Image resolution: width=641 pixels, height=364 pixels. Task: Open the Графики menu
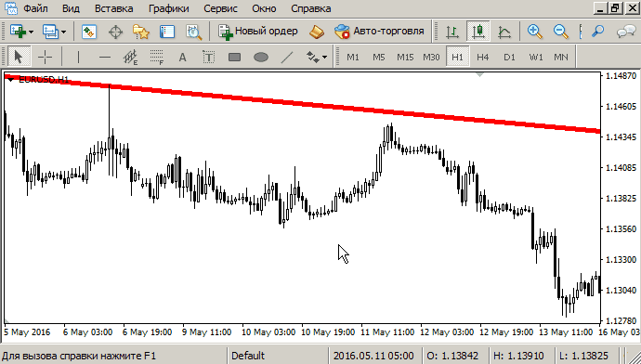coord(169,8)
